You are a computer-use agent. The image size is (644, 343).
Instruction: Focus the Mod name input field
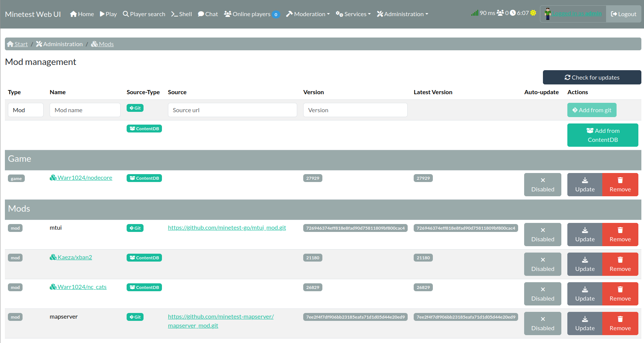click(x=85, y=110)
